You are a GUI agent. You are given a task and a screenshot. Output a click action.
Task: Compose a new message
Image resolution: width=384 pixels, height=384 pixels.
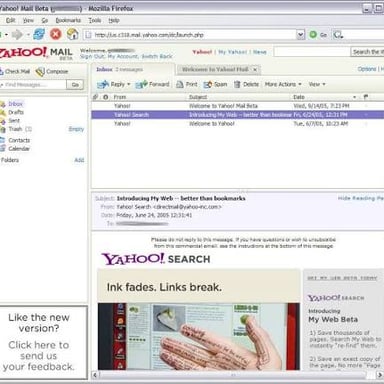pos(52,71)
